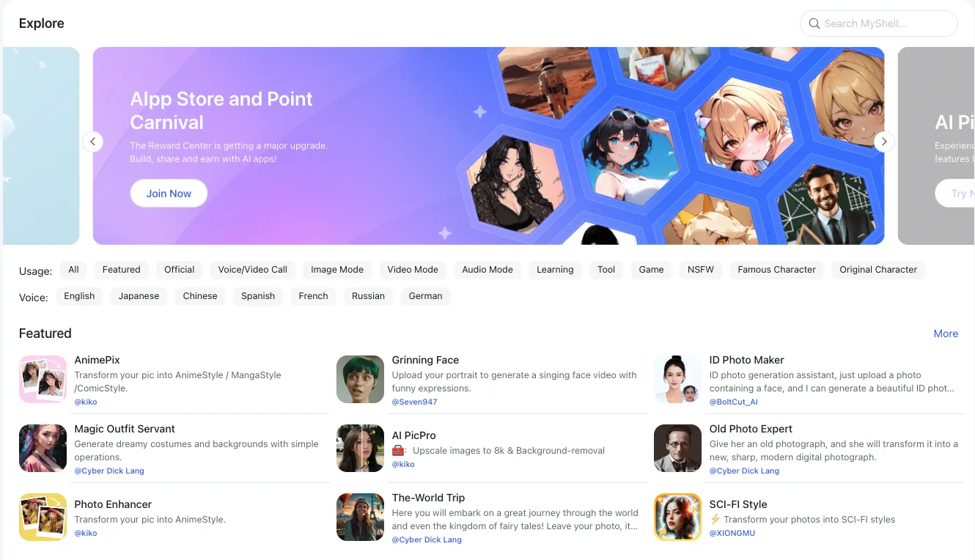This screenshot has height=560, width=975.
Task: Filter usage by Image Mode
Action: coord(337,270)
